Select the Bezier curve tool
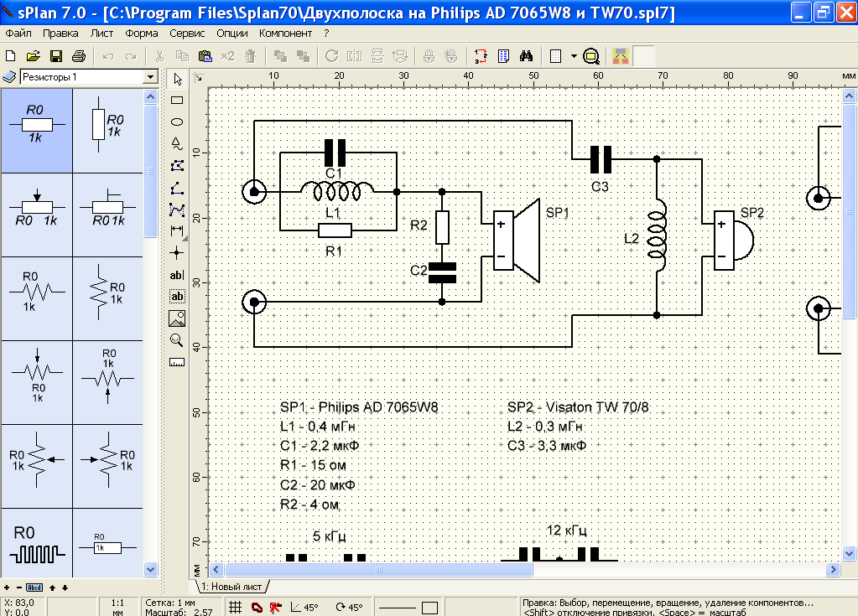Viewport: 858px width, 616px height. coord(177,210)
